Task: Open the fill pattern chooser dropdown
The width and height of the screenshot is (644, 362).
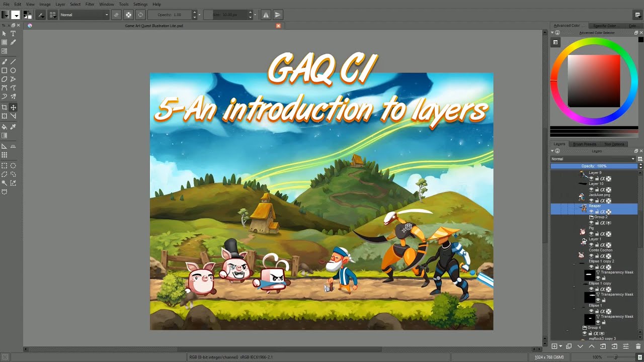Action: pos(15,15)
